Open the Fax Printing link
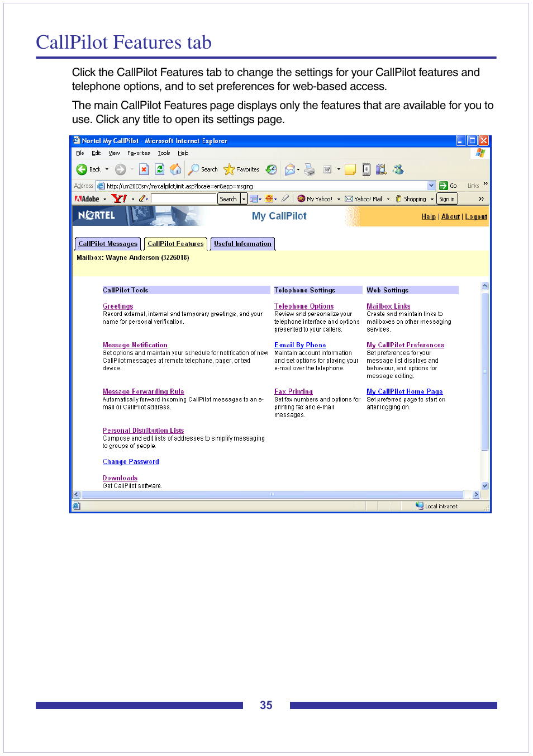Viewport: 533px width, 756px height. click(x=293, y=392)
